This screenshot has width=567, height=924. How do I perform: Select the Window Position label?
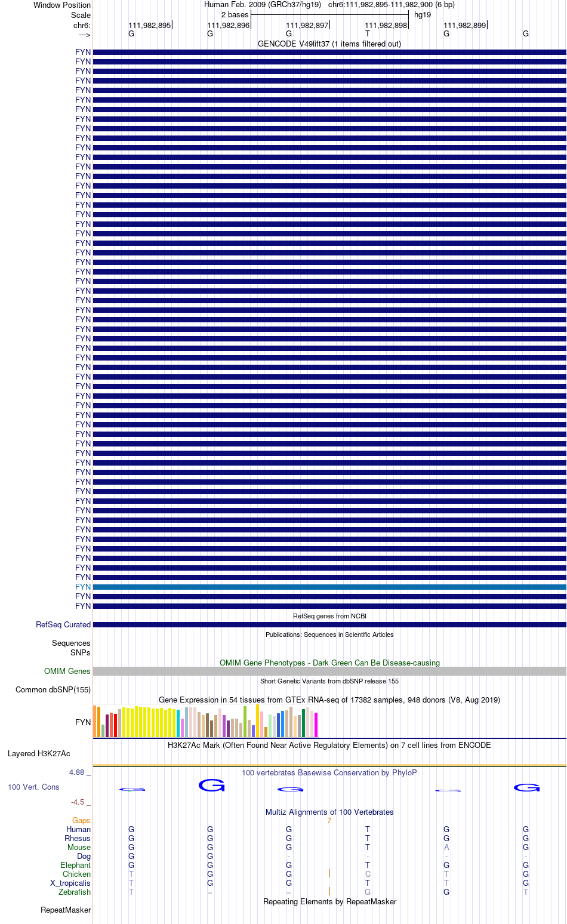click(x=62, y=5)
